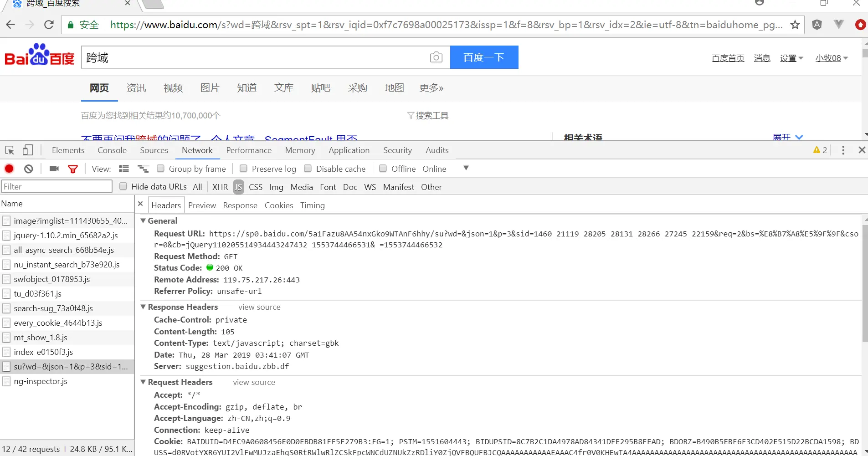Open the Performance tab

click(249, 150)
